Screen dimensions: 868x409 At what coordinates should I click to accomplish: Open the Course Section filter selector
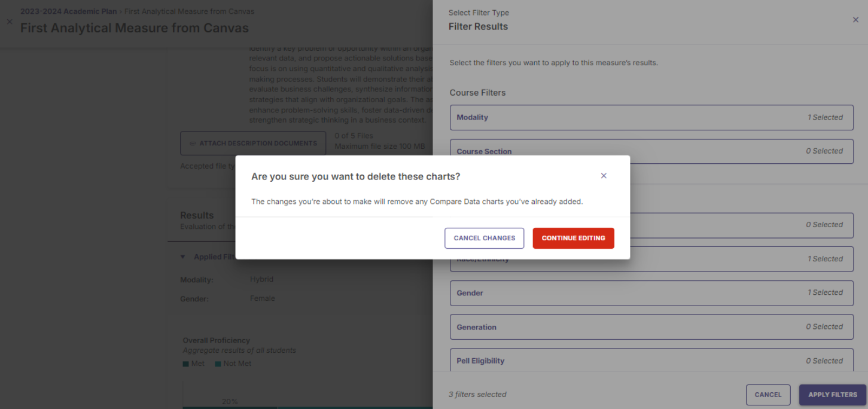point(651,151)
